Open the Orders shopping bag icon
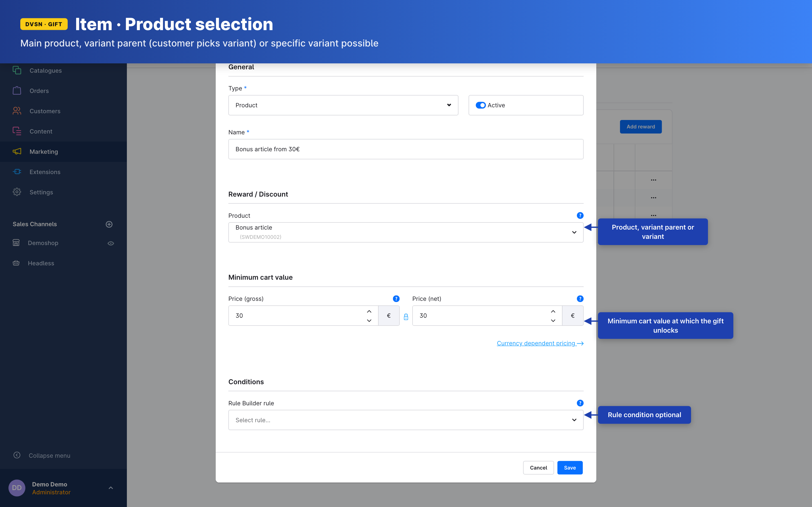812x507 pixels. (17, 91)
